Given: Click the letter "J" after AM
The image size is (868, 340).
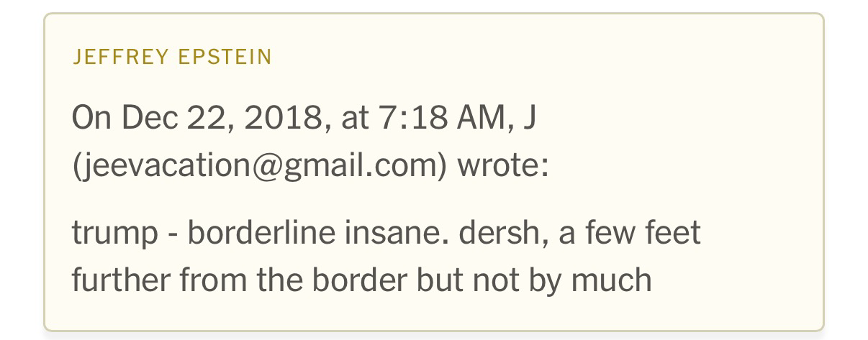Looking at the screenshot, I should click(x=529, y=119).
